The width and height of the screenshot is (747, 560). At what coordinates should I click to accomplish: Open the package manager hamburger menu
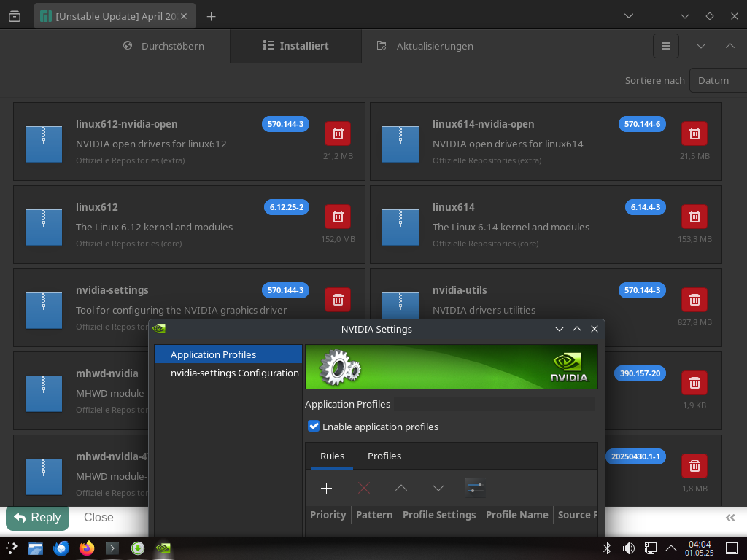[665, 46]
